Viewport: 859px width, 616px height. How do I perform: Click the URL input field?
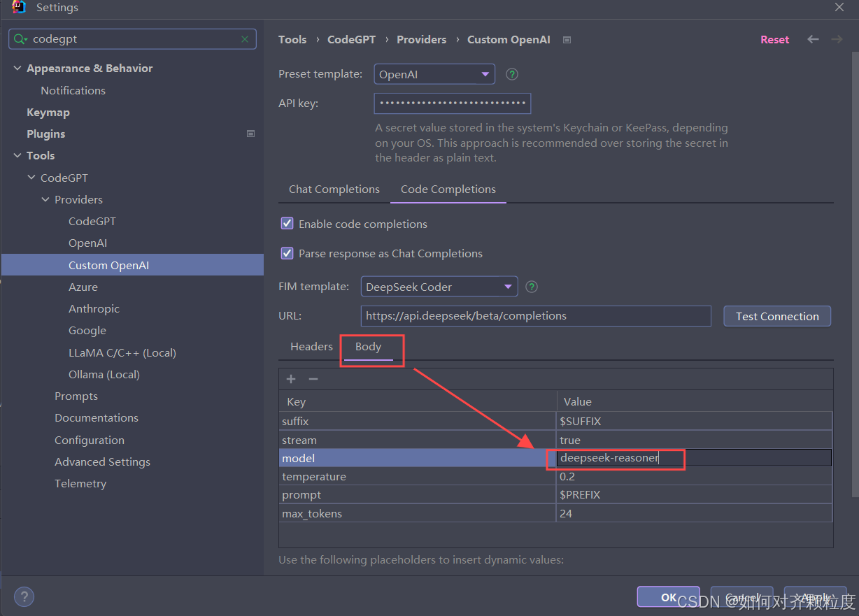coord(536,316)
